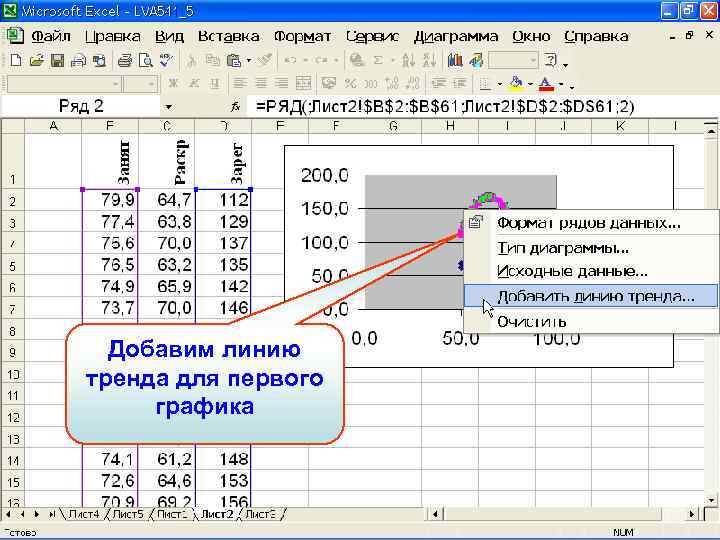The width and height of the screenshot is (720, 540).
Task: Click the font color A icon
Action: (546, 83)
